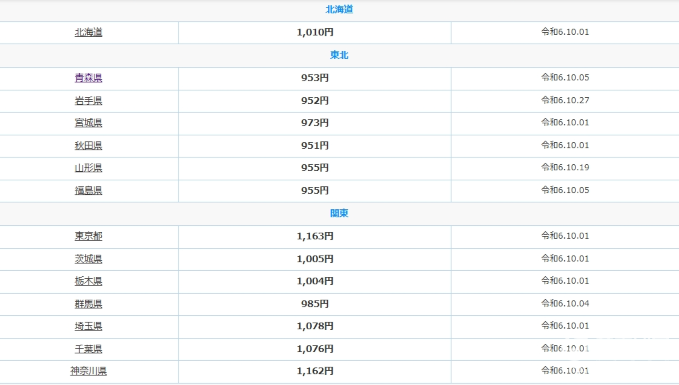679x385 pixels.
Task: Click the 関東 region header
Action: [x=339, y=213]
